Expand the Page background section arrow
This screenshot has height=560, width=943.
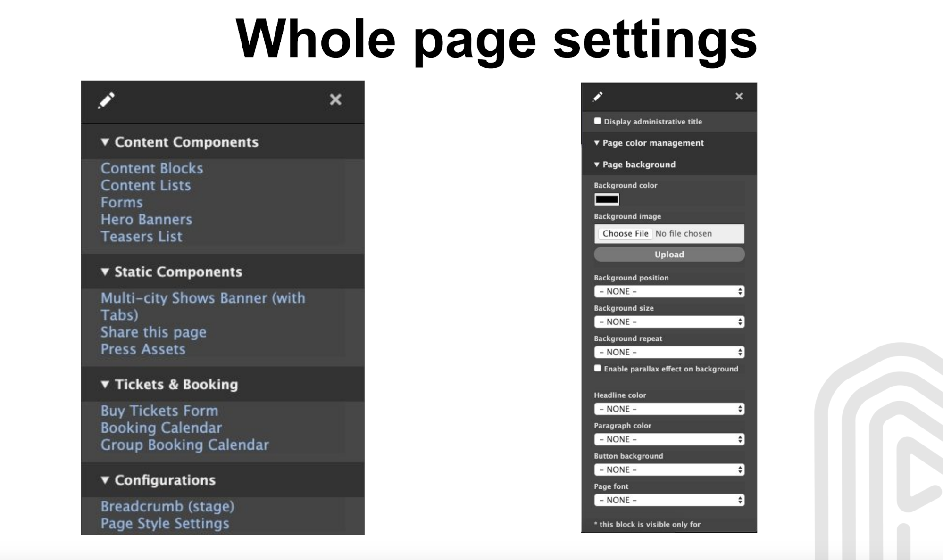[598, 164]
